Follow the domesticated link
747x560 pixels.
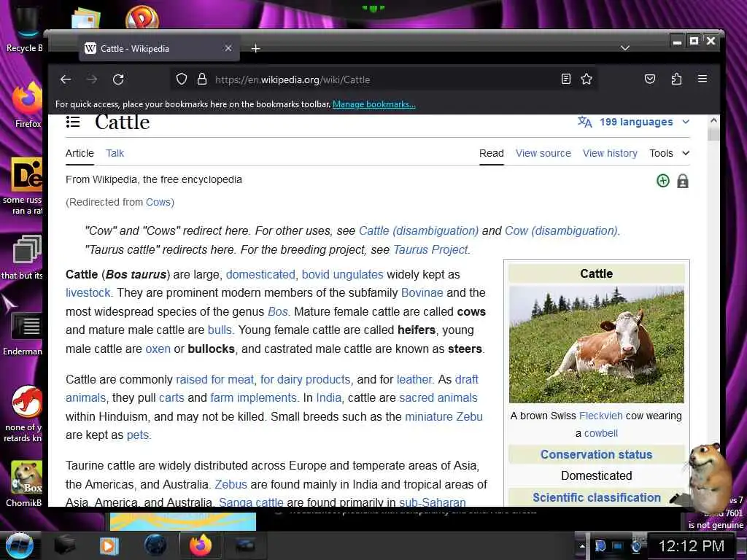(260, 275)
